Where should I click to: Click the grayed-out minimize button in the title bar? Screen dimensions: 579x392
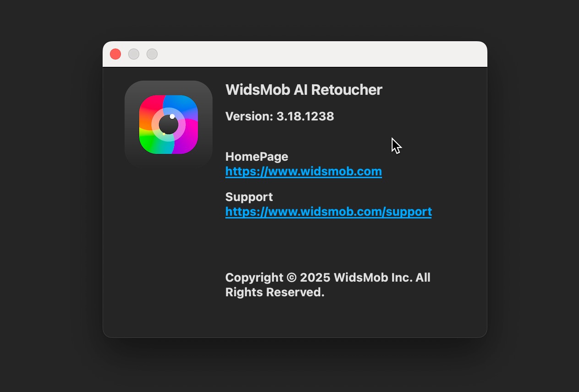(134, 54)
